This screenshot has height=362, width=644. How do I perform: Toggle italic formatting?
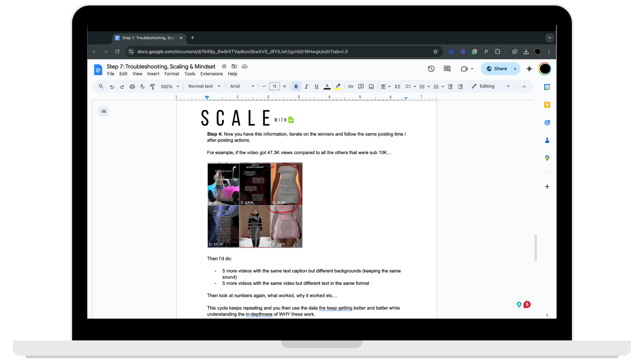point(306,86)
